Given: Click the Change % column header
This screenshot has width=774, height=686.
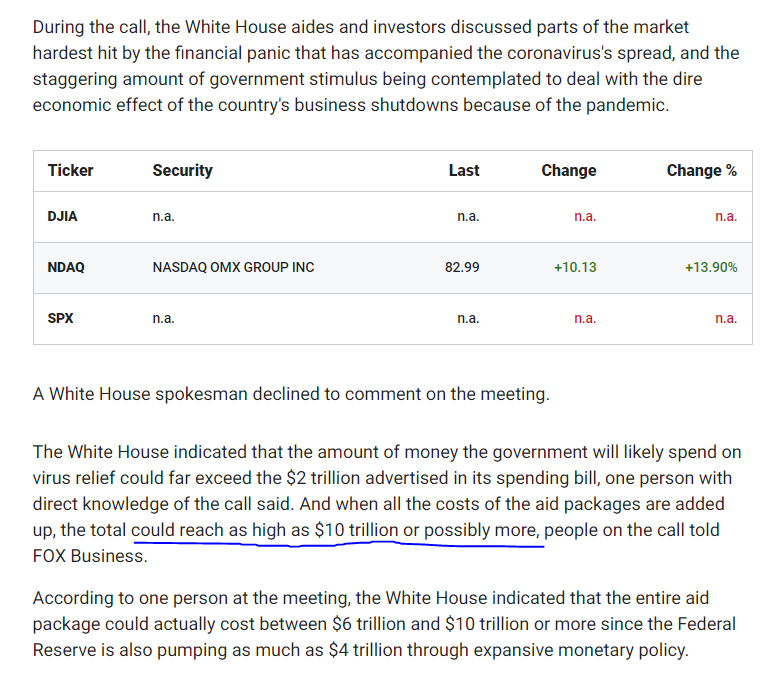Looking at the screenshot, I should tap(701, 170).
